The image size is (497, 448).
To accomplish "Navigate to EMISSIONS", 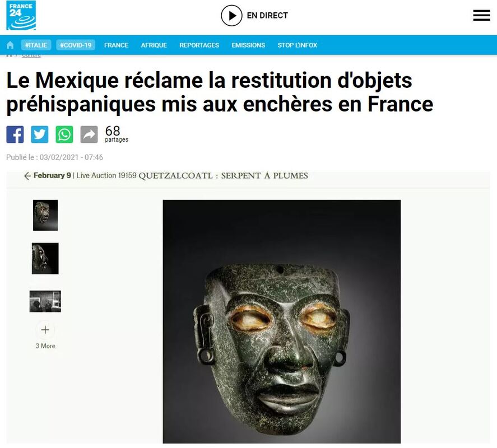I will coord(248,45).
